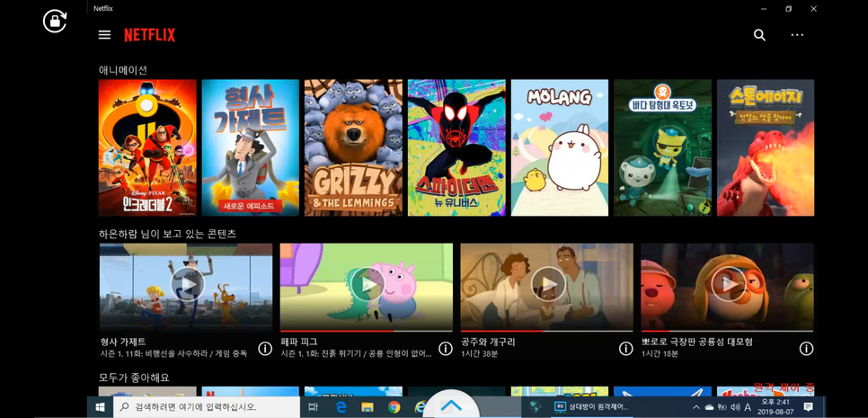Open the 바다 탐험대 옥토넛 poster
Image resolution: width=868 pixels, height=418 pixels.
(662, 147)
